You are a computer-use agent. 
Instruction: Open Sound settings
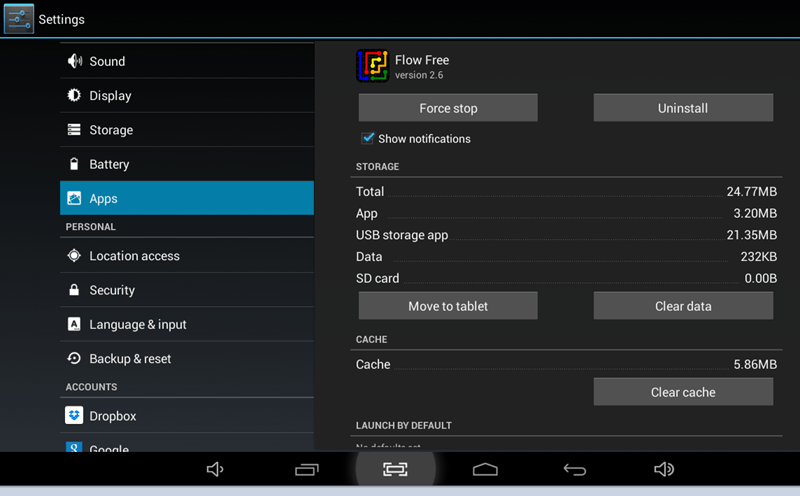[x=187, y=61]
